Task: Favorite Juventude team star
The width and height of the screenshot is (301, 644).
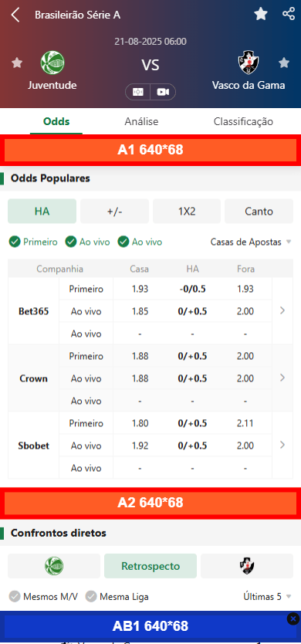Action: (x=17, y=63)
